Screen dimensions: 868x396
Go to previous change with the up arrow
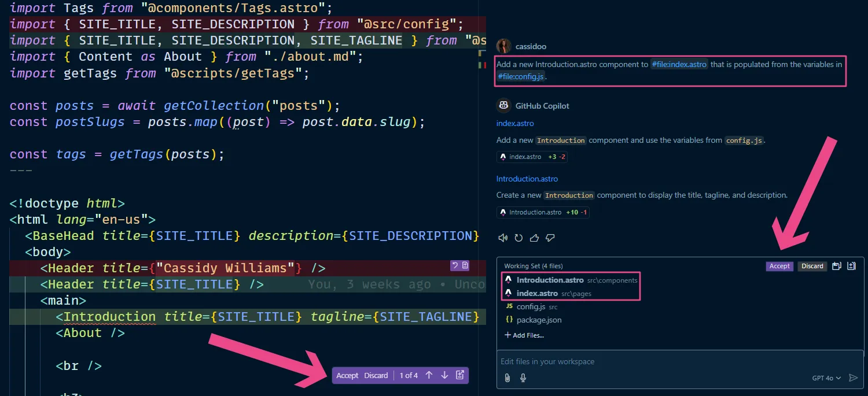click(x=429, y=375)
